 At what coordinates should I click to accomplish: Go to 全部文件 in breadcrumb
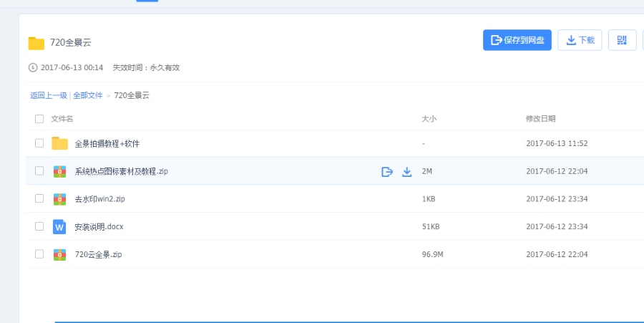88,95
